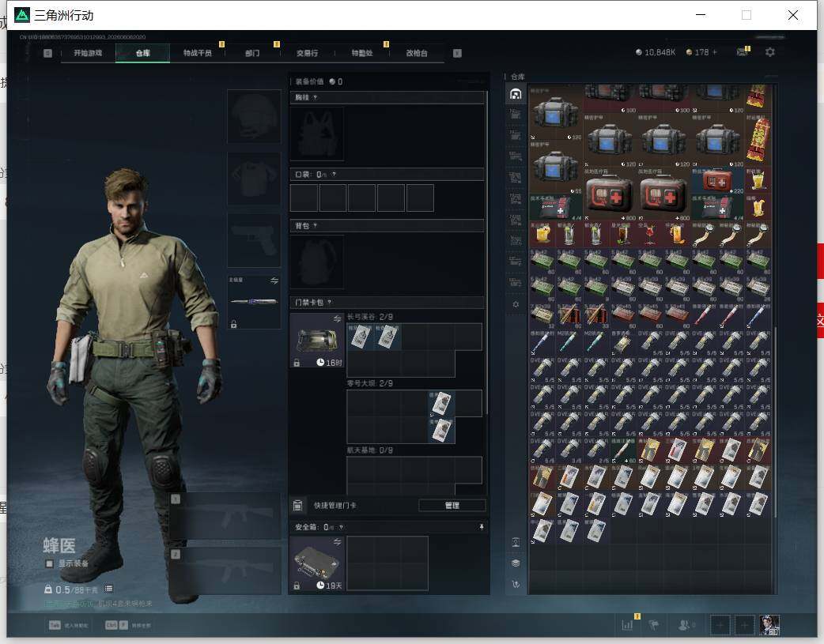Image resolution: width=824 pixels, height=644 pixels.
Task: Click the first squad invite plus slot
Action: click(720, 625)
